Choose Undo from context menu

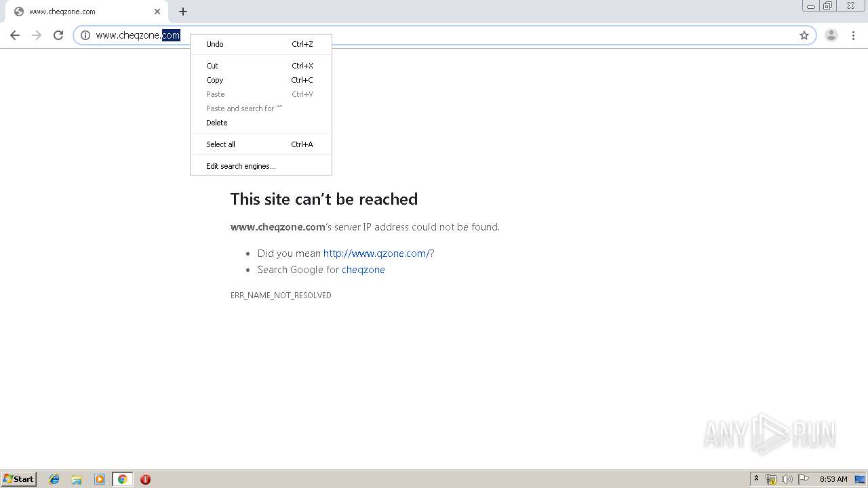coord(261,44)
